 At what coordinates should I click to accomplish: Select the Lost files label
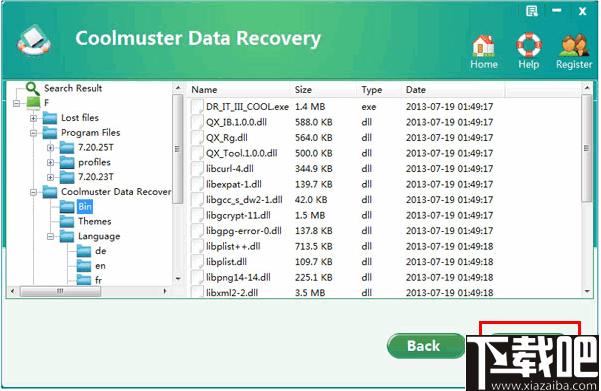[x=80, y=118]
